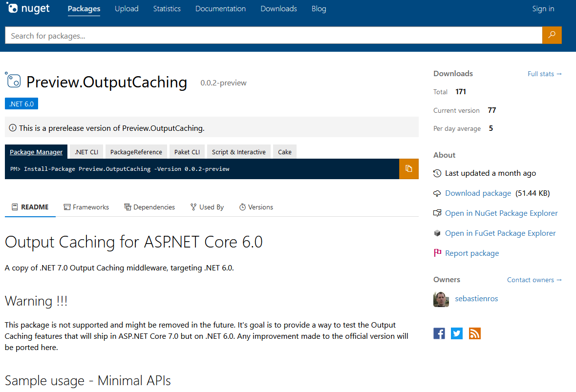Click the sebastienros owner avatar
The height and width of the screenshot is (392, 576).
pyautogui.click(x=441, y=299)
